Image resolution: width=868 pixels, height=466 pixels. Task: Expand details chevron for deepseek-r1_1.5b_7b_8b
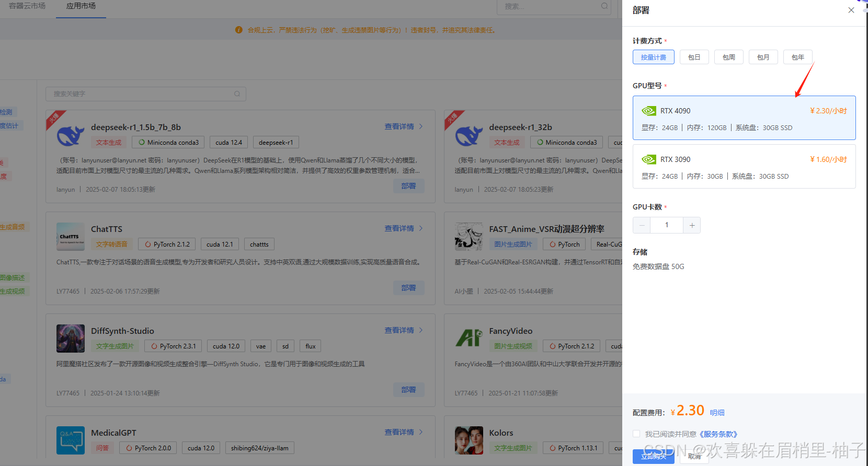tap(421, 126)
